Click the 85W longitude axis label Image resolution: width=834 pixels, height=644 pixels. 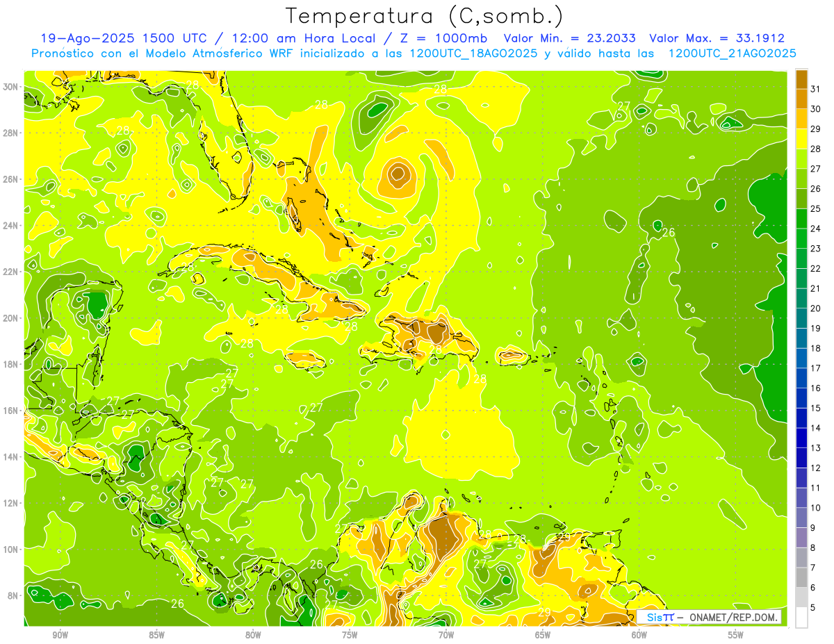coord(156,635)
